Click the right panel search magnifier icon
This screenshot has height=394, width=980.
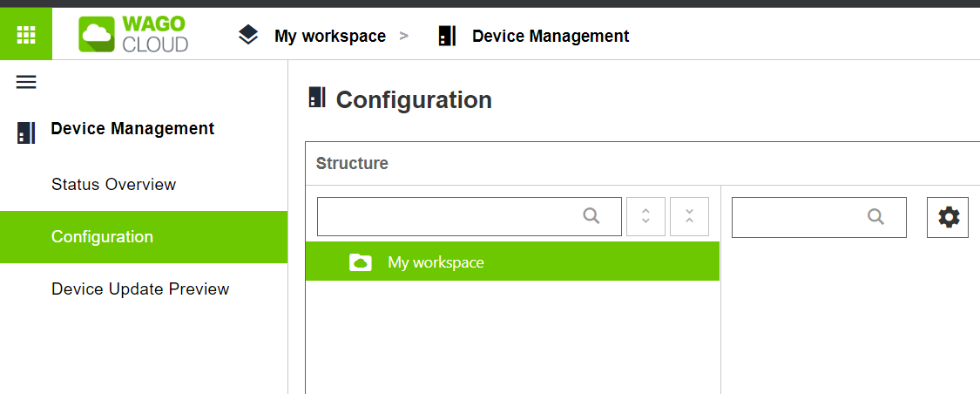[x=876, y=217]
